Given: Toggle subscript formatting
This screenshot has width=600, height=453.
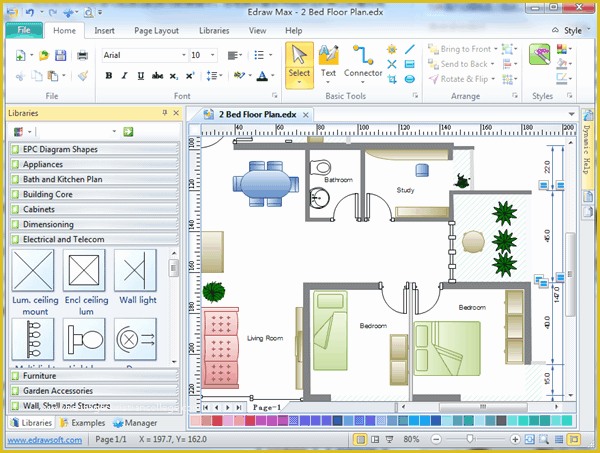Looking at the screenshot, I should [174, 76].
